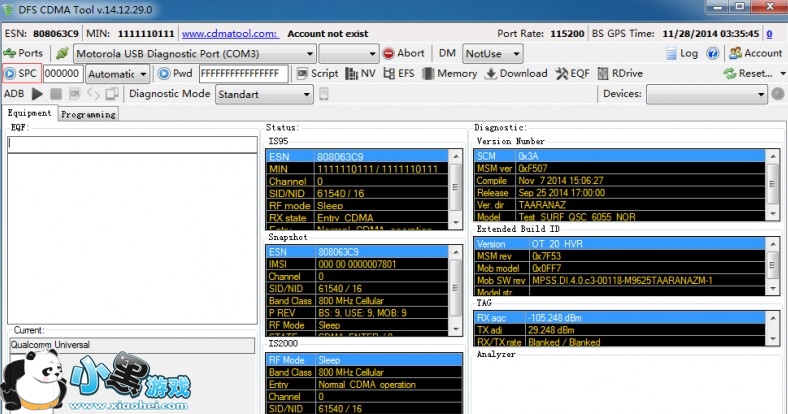
Task: Click the Download toolbar button
Action: pos(516,73)
